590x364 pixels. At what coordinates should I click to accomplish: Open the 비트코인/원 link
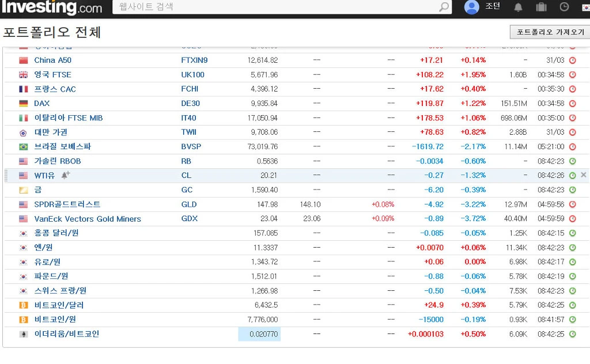pyautogui.click(x=55, y=319)
